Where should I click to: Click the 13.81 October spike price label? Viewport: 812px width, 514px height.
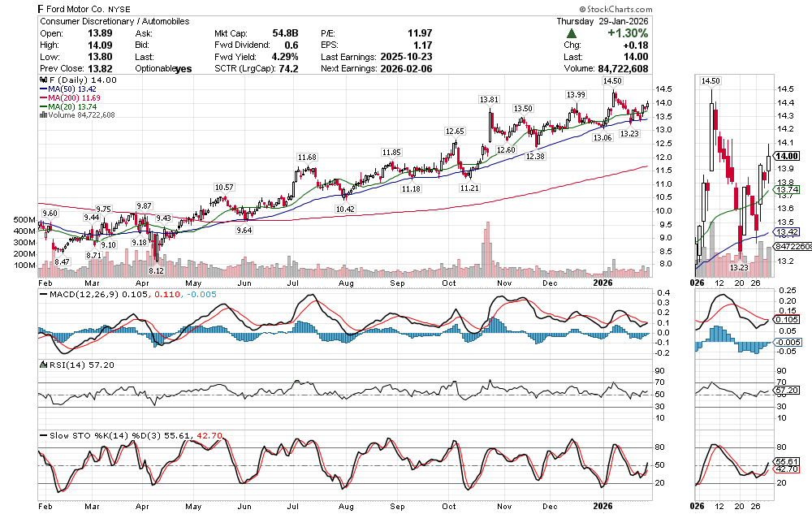pos(489,100)
